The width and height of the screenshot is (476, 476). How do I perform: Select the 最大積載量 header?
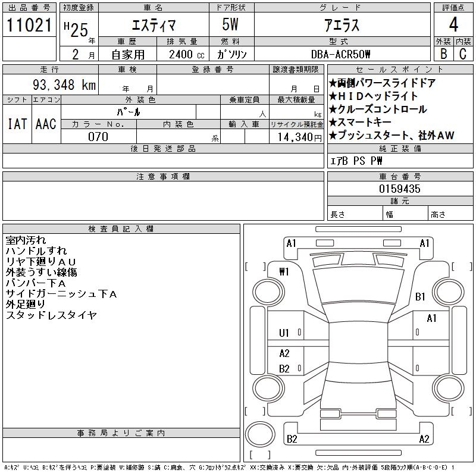296,100
